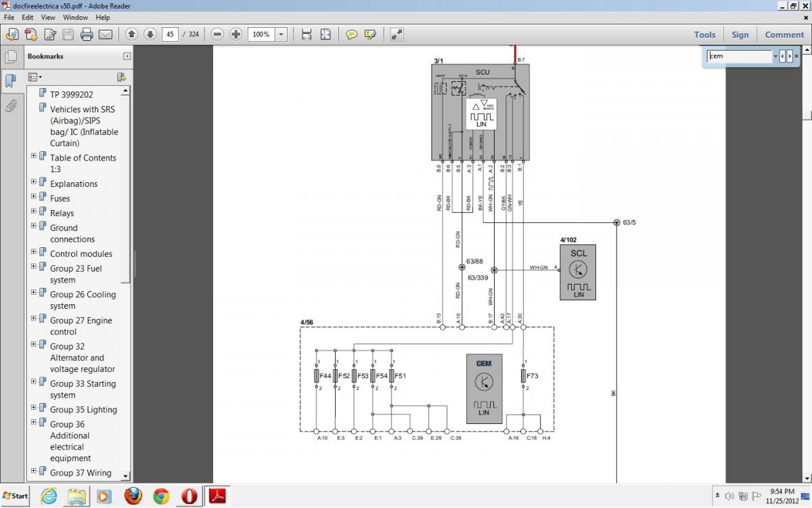This screenshot has height=508, width=812.
Task: Collapse the Bookmarks pane arrow button
Action: click(127, 56)
